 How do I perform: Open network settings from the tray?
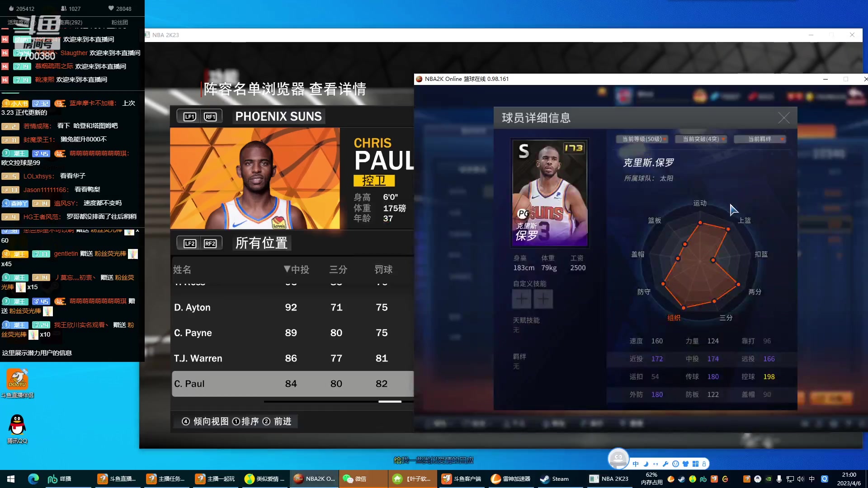click(790, 479)
